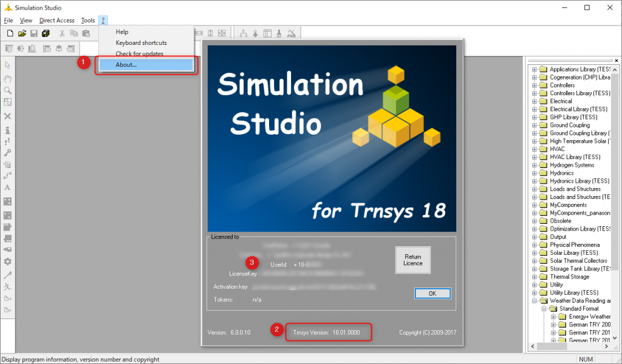Choose the hand pan tool in the sidebar
Image resolution: width=622 pixels, height=364 pixels.
click(7, 78)
